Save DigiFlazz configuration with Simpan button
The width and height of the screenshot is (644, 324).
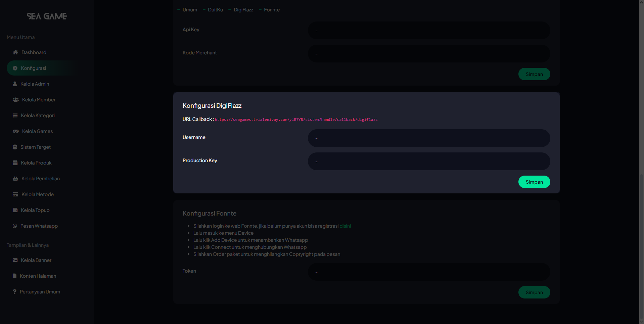coord(534,182)
